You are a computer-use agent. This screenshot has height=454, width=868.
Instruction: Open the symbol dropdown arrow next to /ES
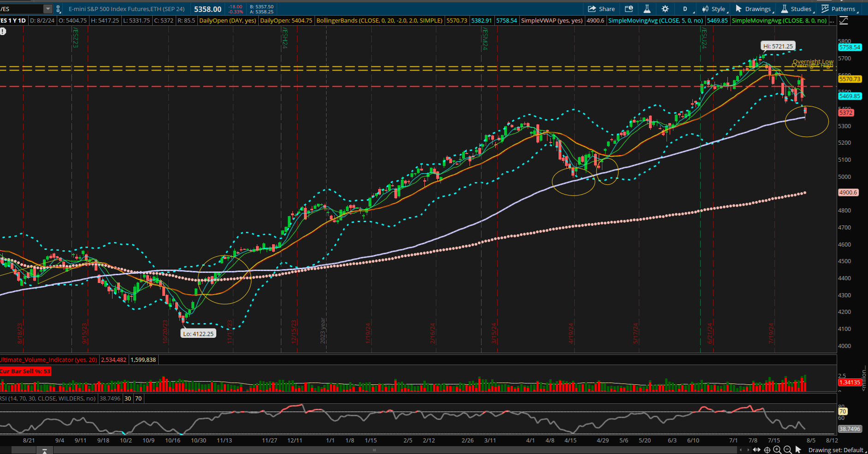(x=48, y=9)
